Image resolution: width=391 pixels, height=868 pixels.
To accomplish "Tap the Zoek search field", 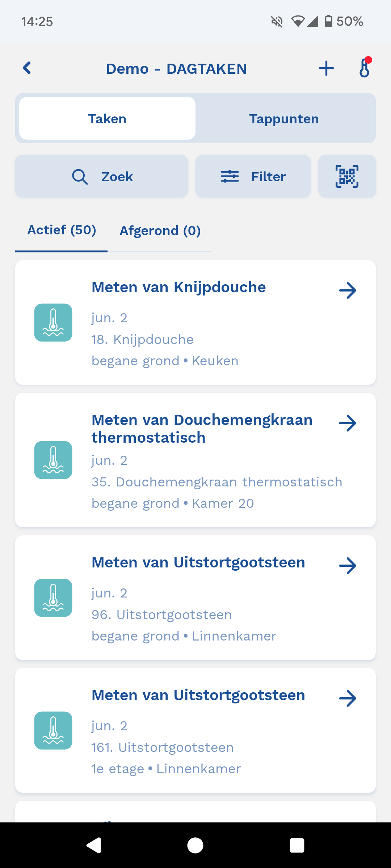I will coord(102,176).
